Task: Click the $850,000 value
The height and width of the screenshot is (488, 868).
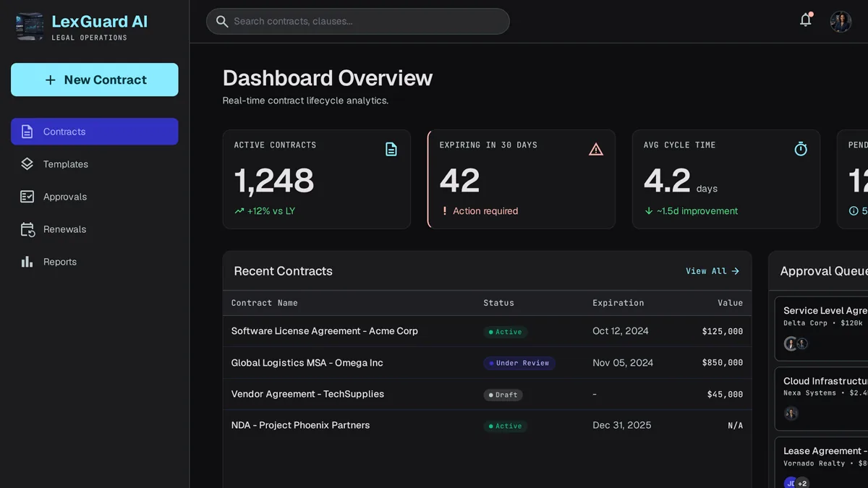Action: pyautogui.click(x=723, y=363)
